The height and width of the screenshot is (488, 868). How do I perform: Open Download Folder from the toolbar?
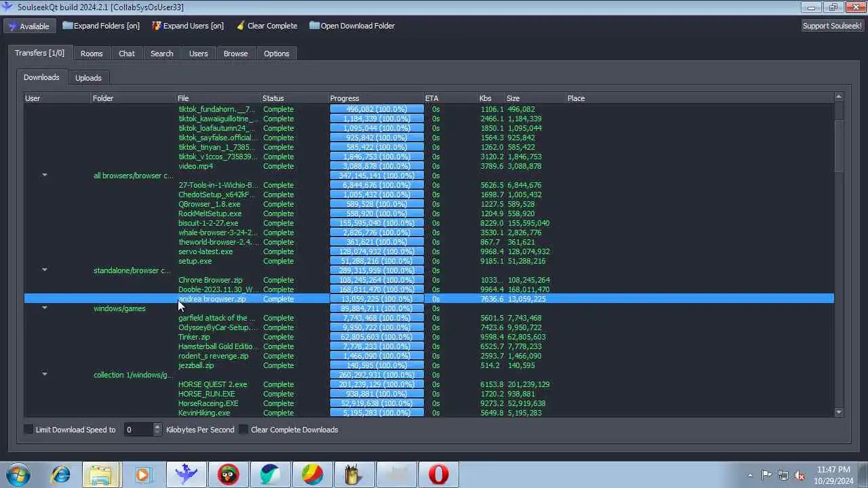pos(352,26)
